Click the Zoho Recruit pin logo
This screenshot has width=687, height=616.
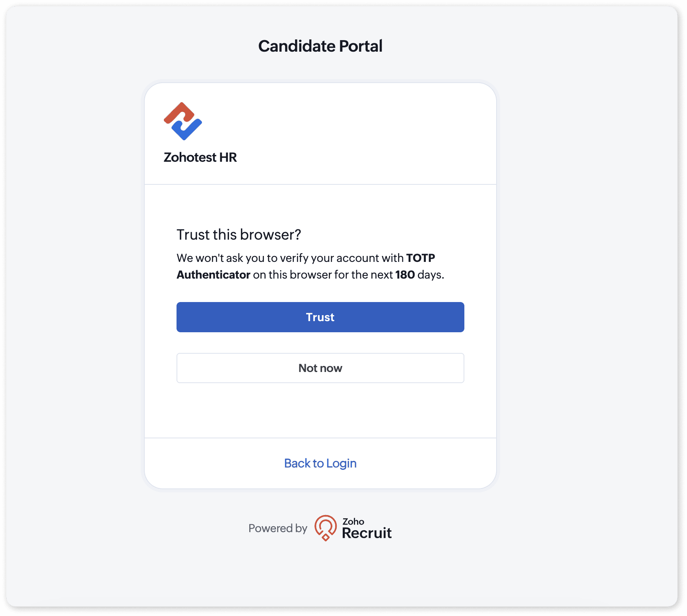click(325, 527)
